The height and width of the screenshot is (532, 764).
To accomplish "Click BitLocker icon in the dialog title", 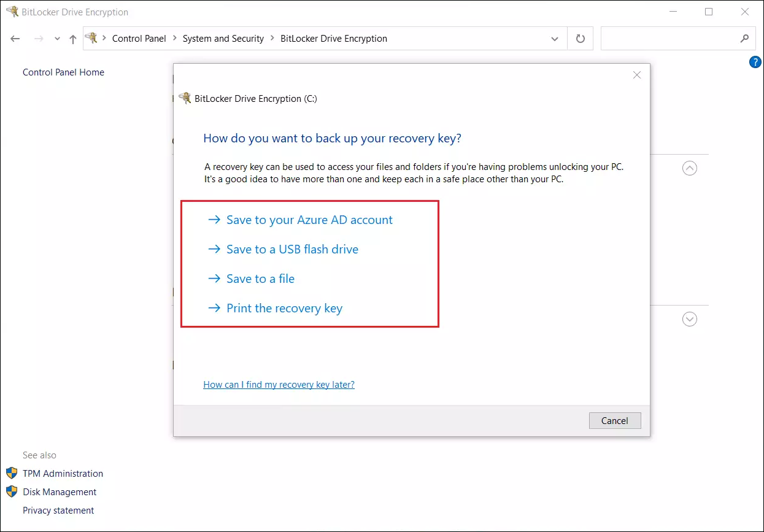I will (185, 98).
